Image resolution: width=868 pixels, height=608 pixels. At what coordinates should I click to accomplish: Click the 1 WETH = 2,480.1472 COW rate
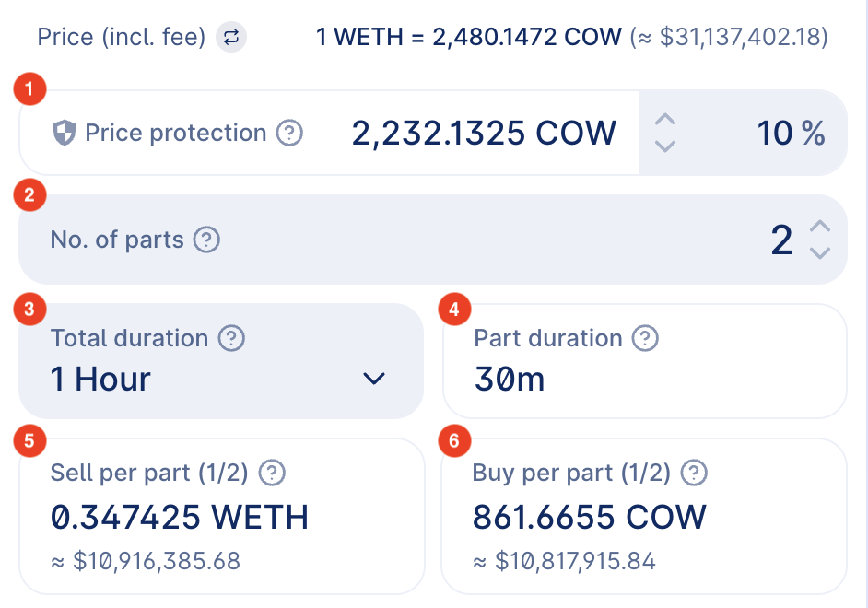click(469, 38)
